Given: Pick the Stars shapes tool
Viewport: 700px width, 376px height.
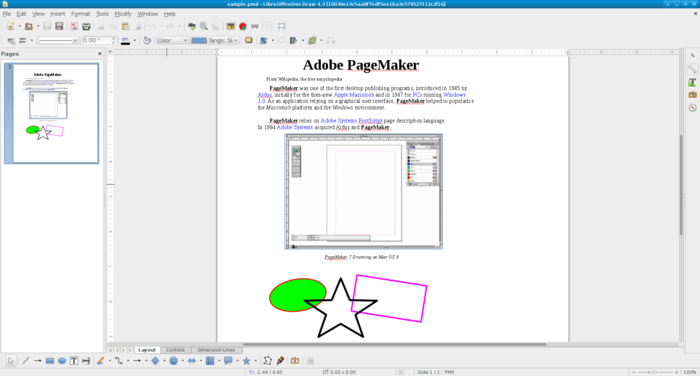Looking at the screenshot, I should 246,361.
